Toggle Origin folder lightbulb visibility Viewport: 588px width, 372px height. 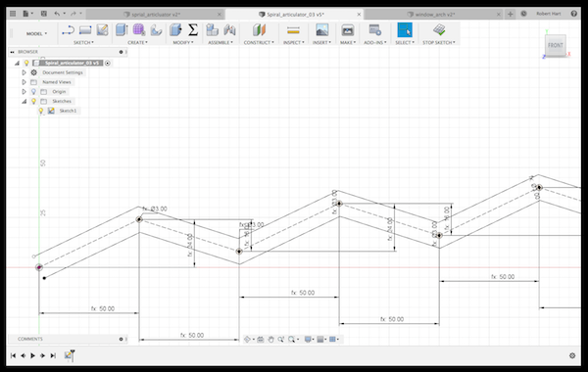[x=33, y=92]
